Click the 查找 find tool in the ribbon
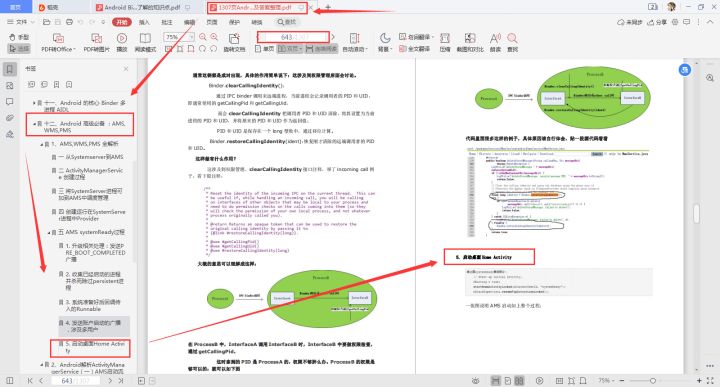This screenshot has height=387, width=720. tap(512, 43)
